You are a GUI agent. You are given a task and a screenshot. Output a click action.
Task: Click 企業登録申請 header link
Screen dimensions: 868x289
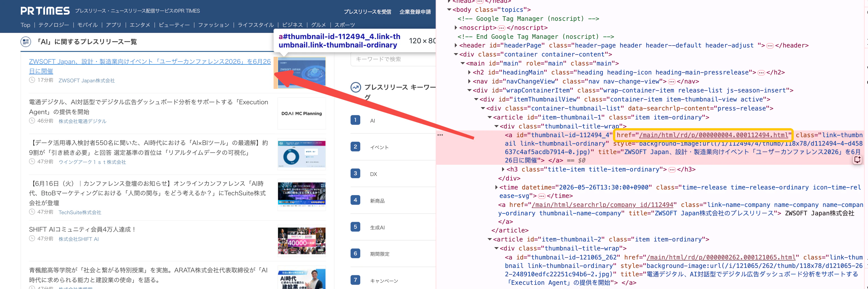coord(415,12)
